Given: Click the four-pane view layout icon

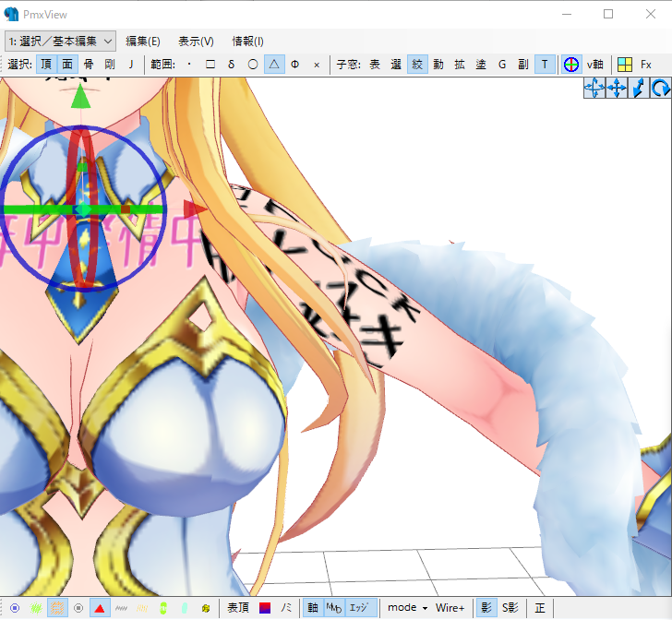Looking at the screenshot, I should pyautogui.click(x=625, y=65).
